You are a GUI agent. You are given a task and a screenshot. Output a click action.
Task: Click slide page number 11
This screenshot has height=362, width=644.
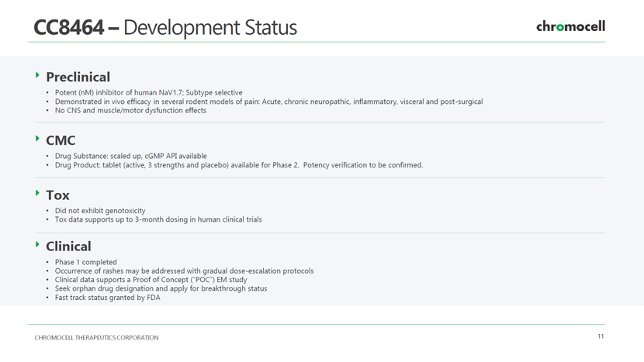coord(601,336)
